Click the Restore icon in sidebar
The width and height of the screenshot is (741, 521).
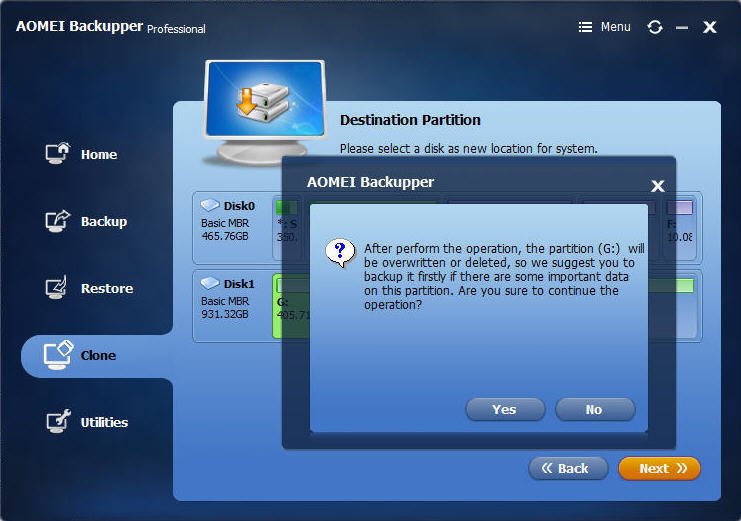[57, 287]
